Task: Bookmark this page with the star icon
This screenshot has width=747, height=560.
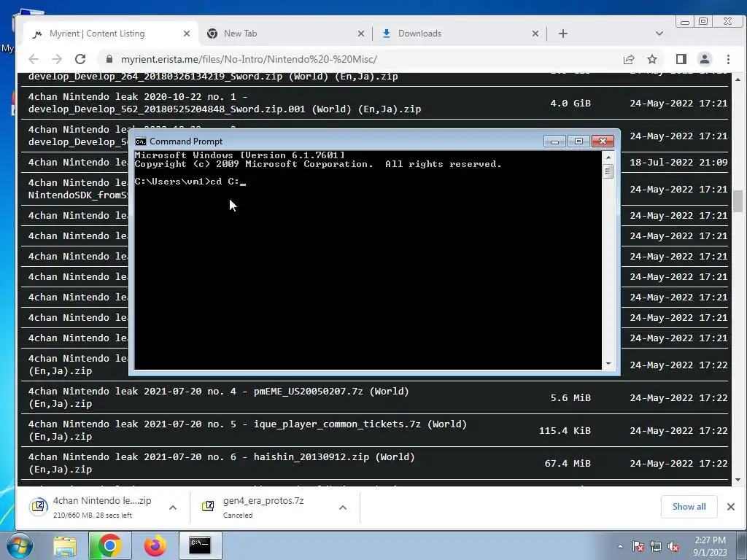Action: click(x=652, y=59)
